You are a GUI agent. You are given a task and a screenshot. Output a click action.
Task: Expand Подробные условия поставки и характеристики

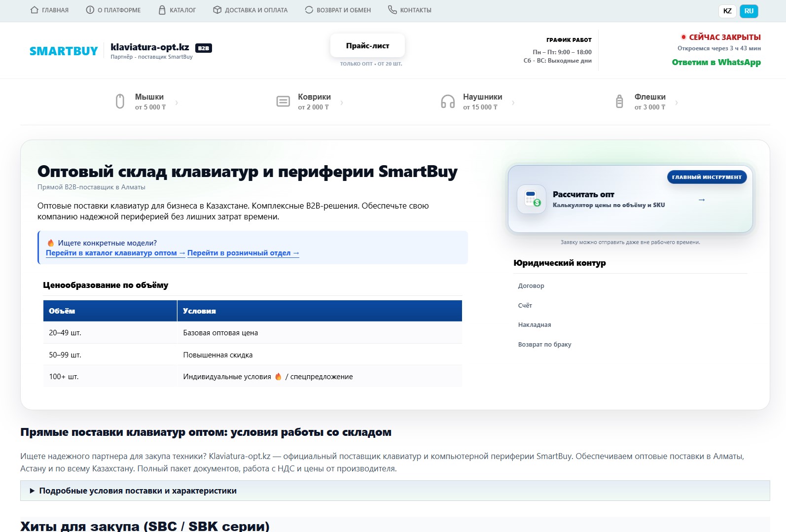point(138,491)
